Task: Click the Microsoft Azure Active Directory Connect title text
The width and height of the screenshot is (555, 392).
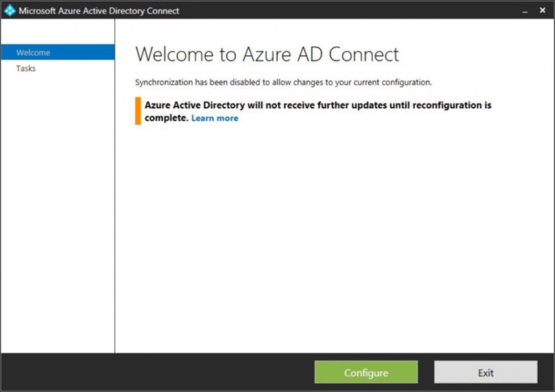Action: point(99,10)
